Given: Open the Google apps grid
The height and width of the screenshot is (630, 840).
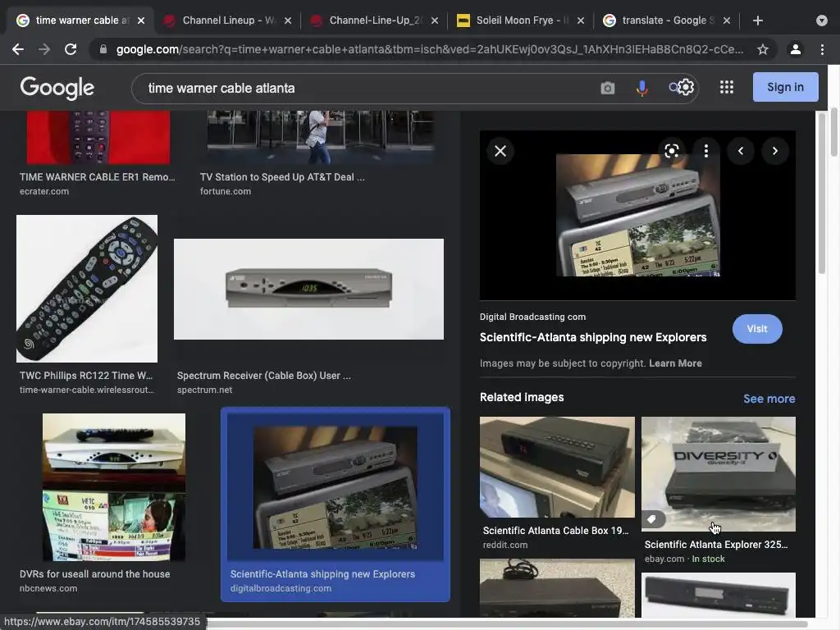Looking at the screenshot, I should [727, 87].
